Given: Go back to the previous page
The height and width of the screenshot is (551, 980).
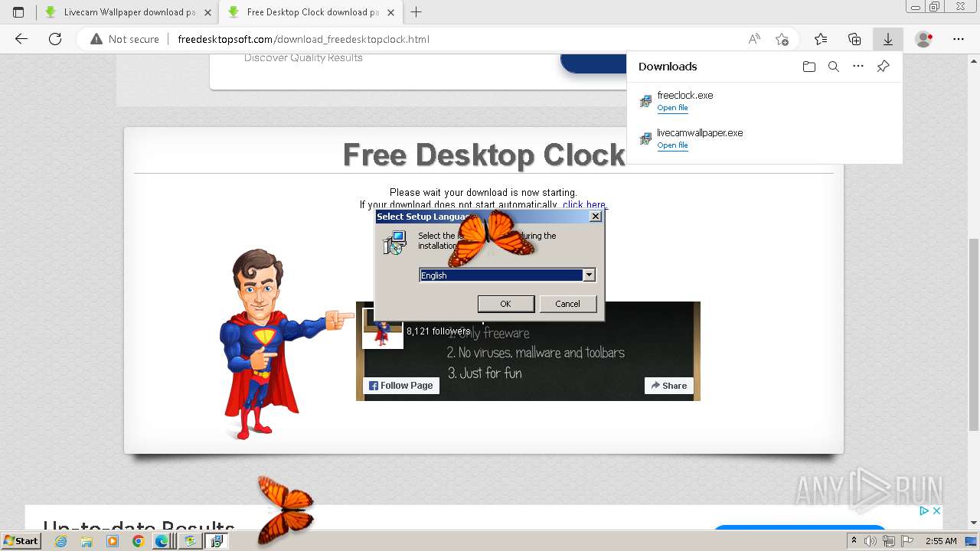Looking at the screenshot, I should 21,39.
